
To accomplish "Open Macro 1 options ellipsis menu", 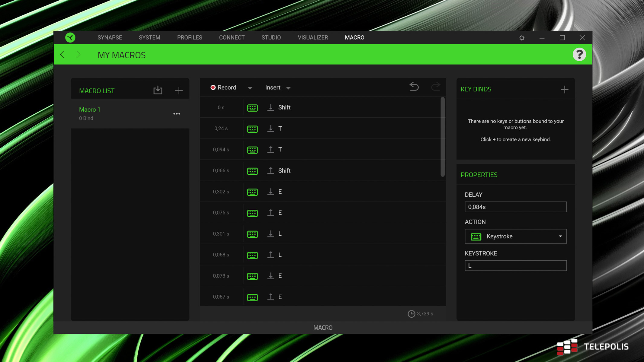I will (x=177, y=114).
